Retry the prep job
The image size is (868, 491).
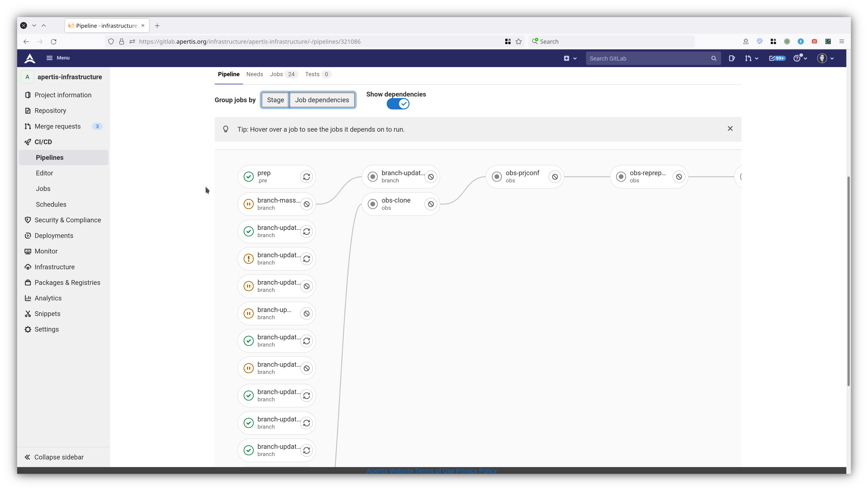(x=306, y=177)
